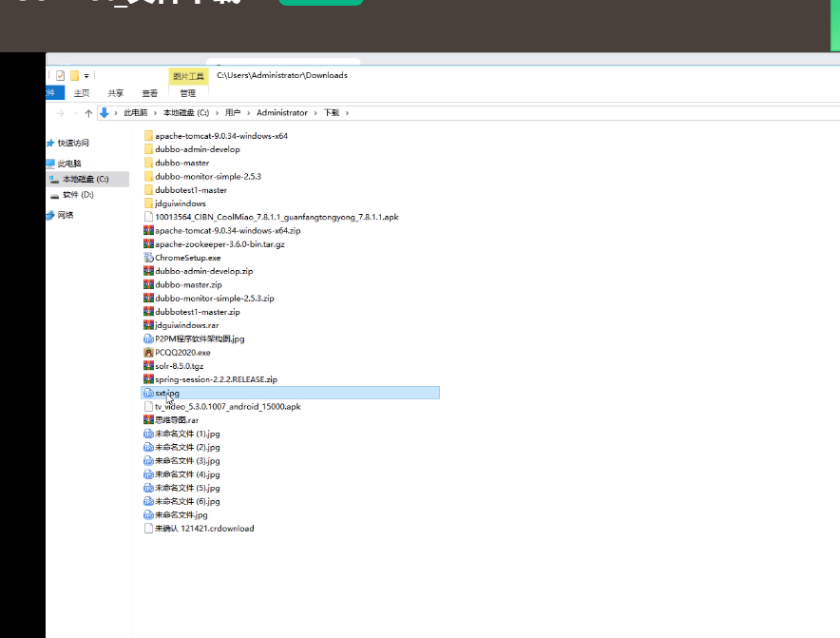840x638 pixels.
Task: Select file name 未确认 121421.crdownload
Action: click(204, 529)
